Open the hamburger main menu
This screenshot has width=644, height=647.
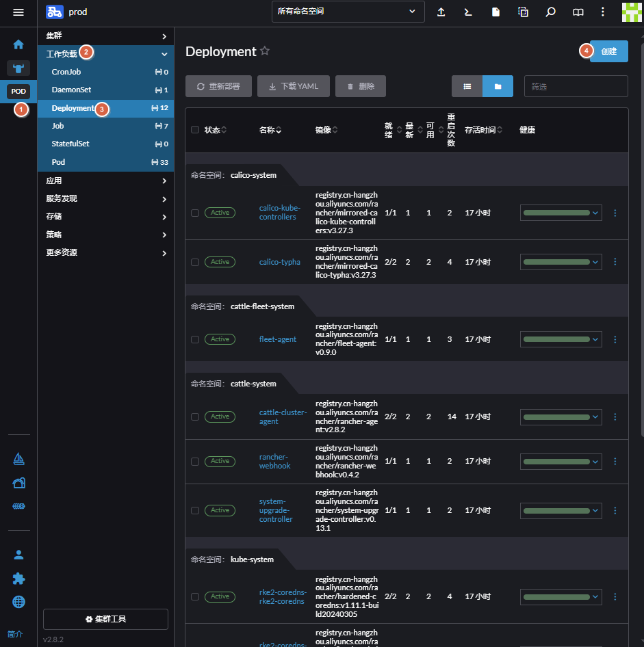[18, 12]
